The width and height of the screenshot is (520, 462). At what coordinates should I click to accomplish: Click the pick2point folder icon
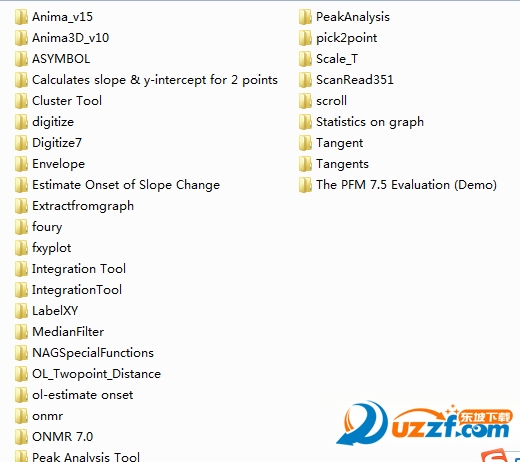[305, 38]
